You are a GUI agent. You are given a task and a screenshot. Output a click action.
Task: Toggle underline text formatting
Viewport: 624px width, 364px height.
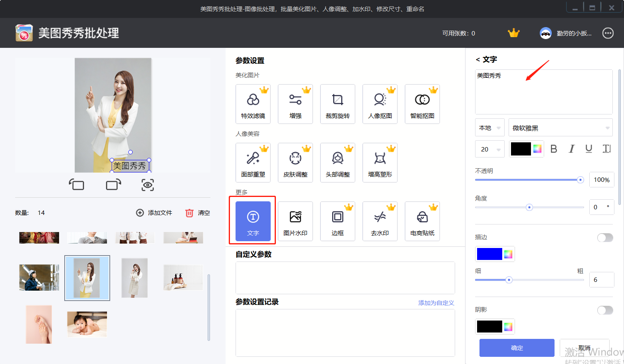(589, 149)
